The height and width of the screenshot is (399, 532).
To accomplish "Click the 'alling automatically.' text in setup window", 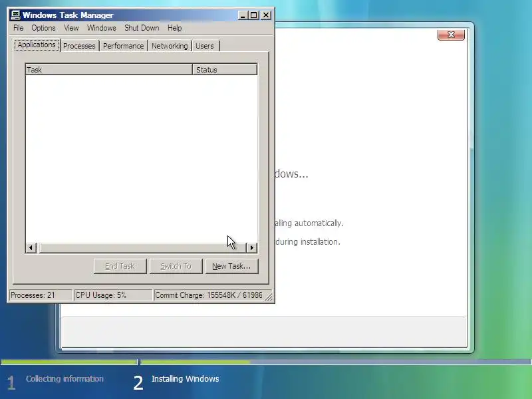I will (309, 223).
